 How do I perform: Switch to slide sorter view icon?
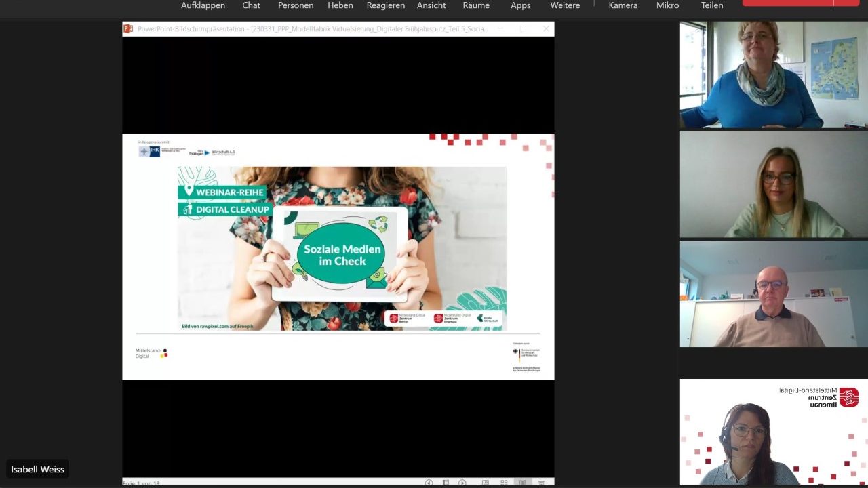[x=504, y=483]
